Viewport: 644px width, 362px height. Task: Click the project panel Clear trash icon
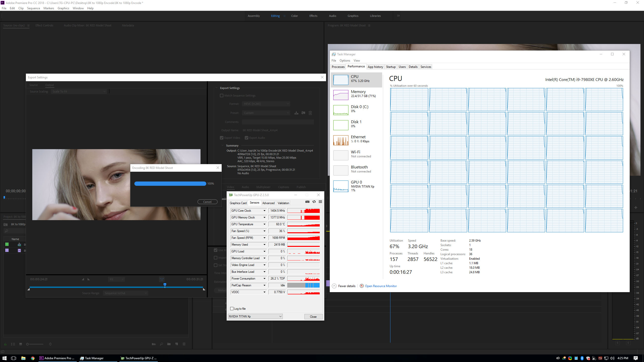pyautogui.click(x=184, y=344)
